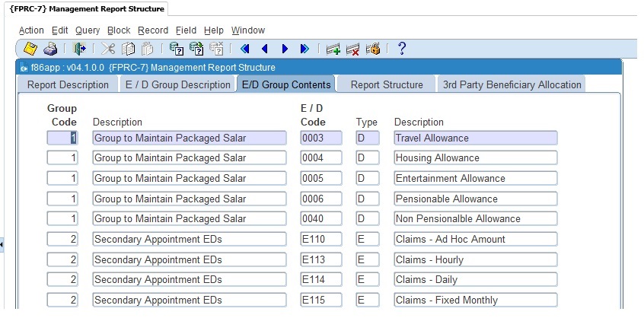Image resolution: width=644 pixels, height=318 pixels.
Task: Click the Lock Record padlock icon
Action: 372,49
